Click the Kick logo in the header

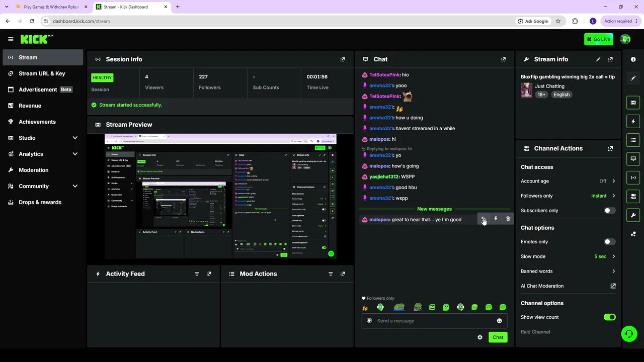(x=37, y=39)
